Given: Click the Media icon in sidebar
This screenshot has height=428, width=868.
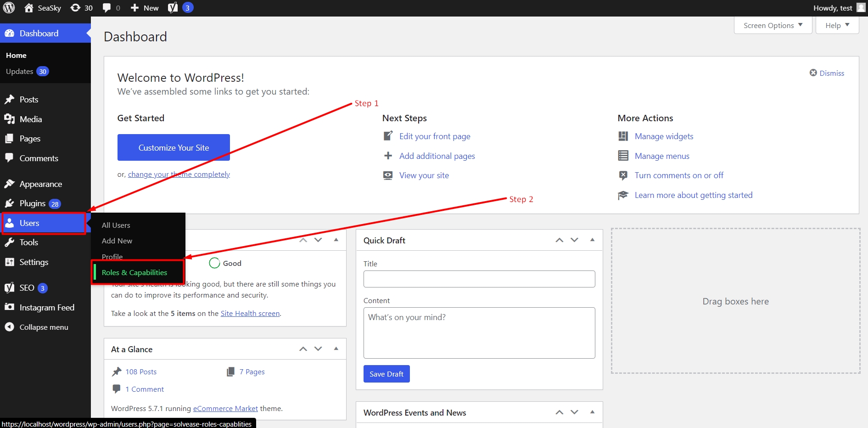Looking at the screenshot, I should (x=9, y=119).
